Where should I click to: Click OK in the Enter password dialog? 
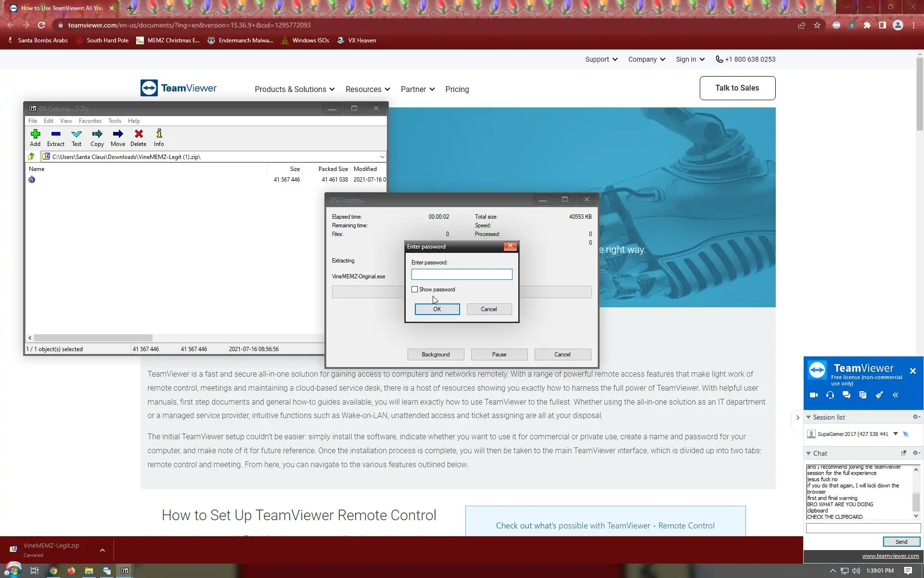pyautogui.click(x=437, y=309)
